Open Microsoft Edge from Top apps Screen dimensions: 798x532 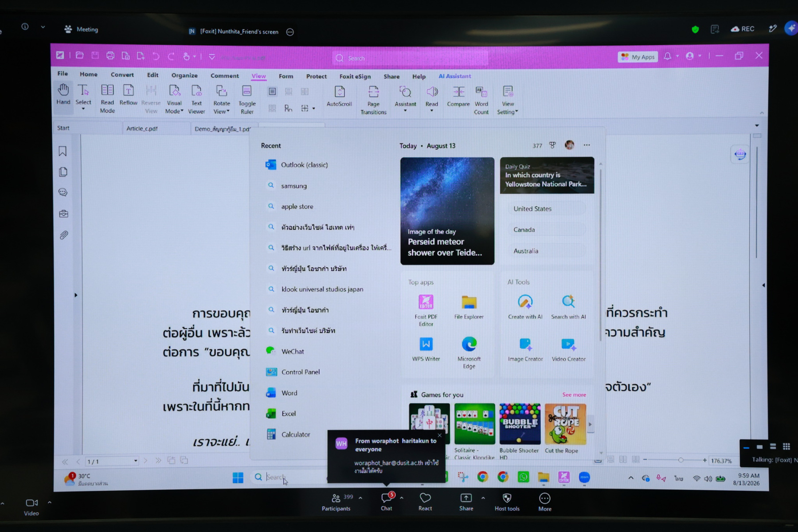pos(469,352)
